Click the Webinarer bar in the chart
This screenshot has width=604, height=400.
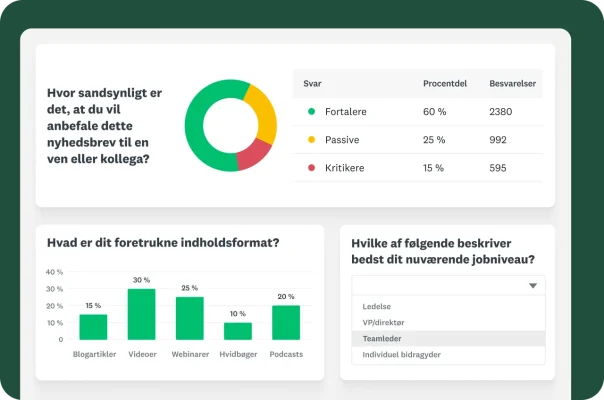[190, 318]
